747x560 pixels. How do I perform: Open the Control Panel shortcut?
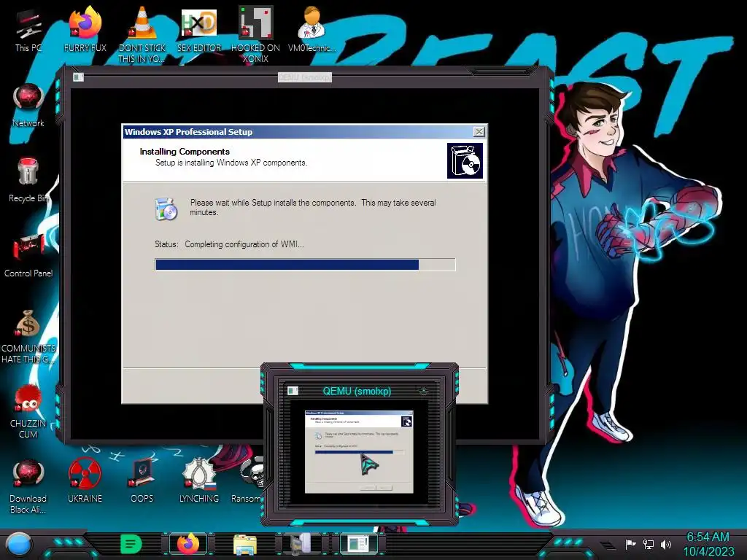tap(28, 255)
